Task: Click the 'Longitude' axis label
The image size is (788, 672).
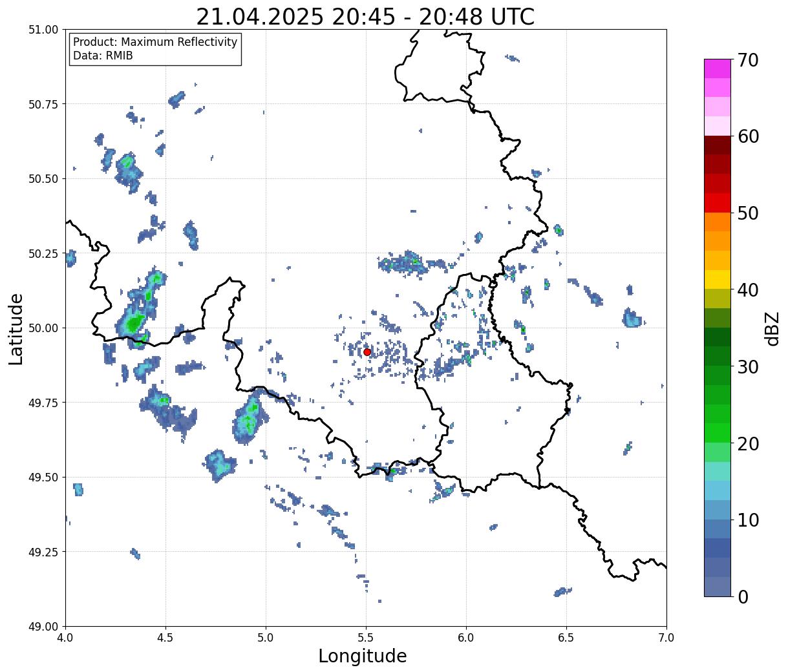Action: click(363, 656)
